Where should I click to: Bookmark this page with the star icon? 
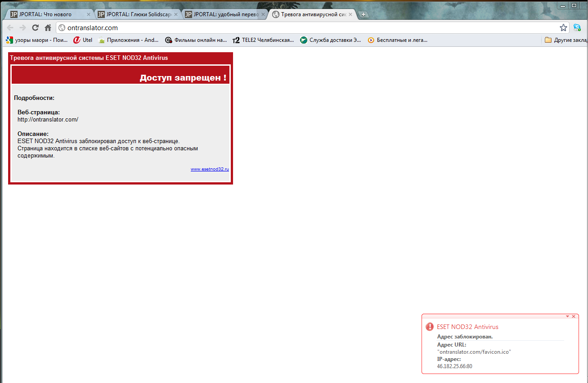pyautogui.click(x=563, y=27)
